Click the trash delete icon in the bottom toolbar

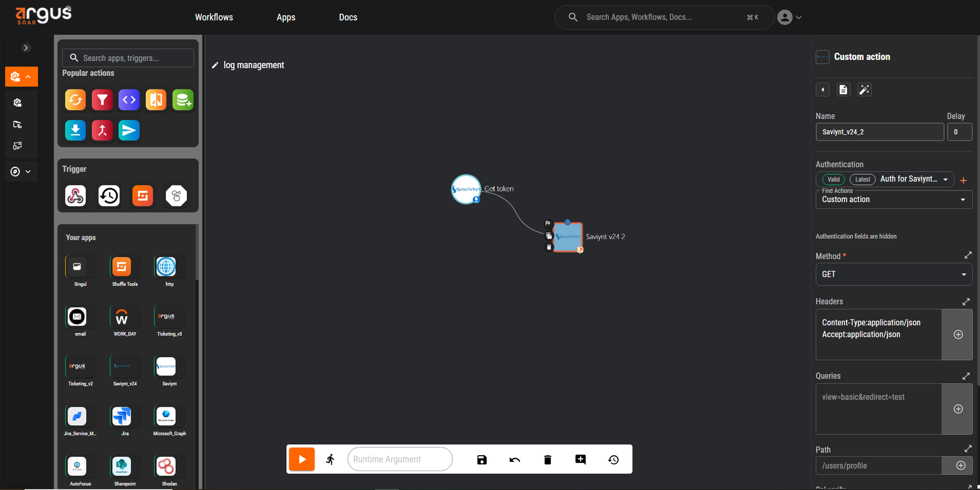(x=548, y=459)
